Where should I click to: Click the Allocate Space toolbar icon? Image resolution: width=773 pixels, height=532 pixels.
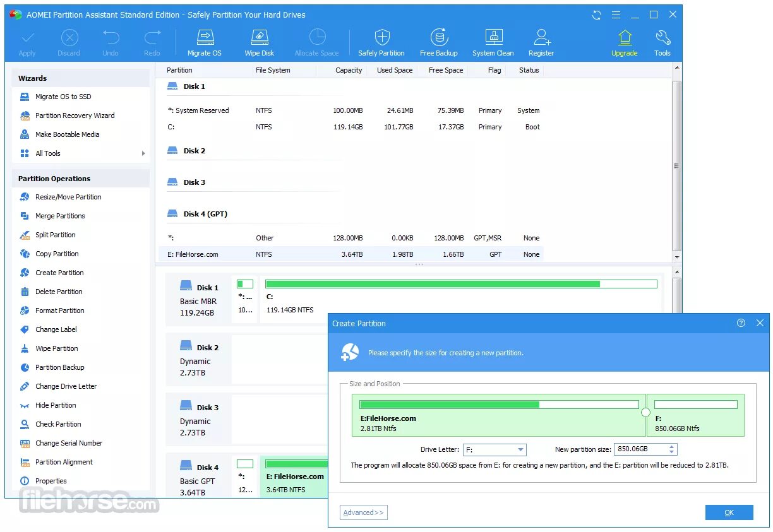(x=317, y=37)
